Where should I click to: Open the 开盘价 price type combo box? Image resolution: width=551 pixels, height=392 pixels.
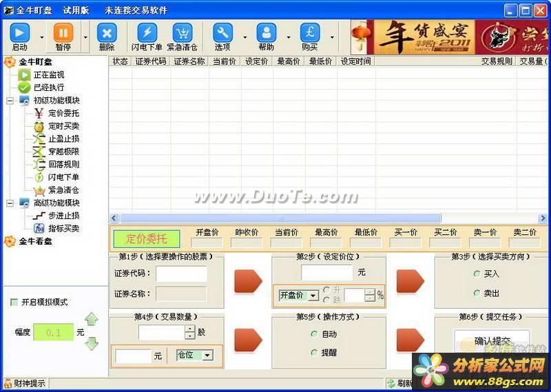(x=299, y=296)
